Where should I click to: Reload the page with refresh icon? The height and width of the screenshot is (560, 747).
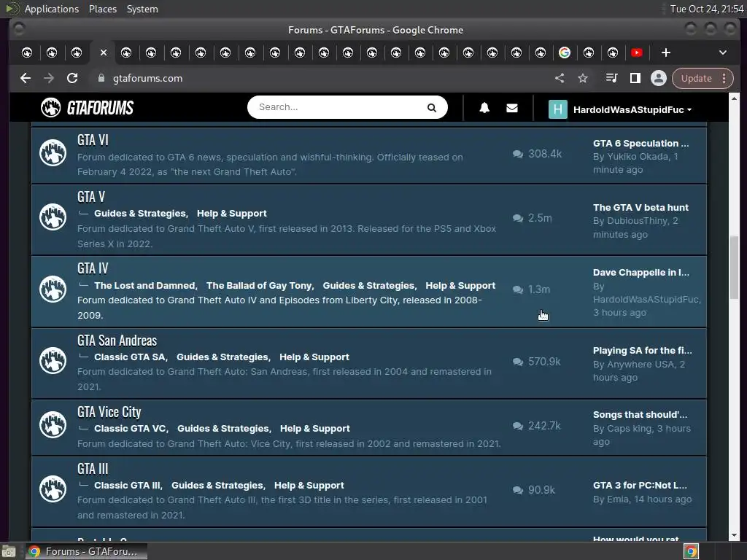72,78
